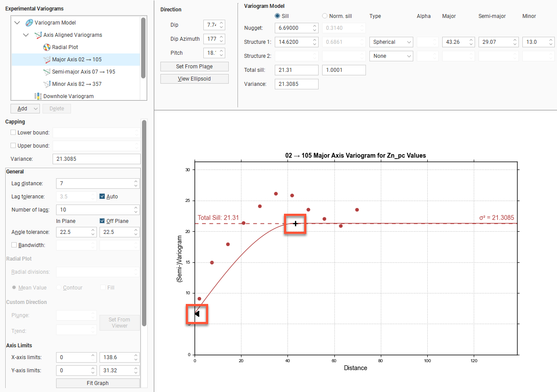Click the Downhole Variogram icon
Viewport: 557px width, 392px height.
38,96
